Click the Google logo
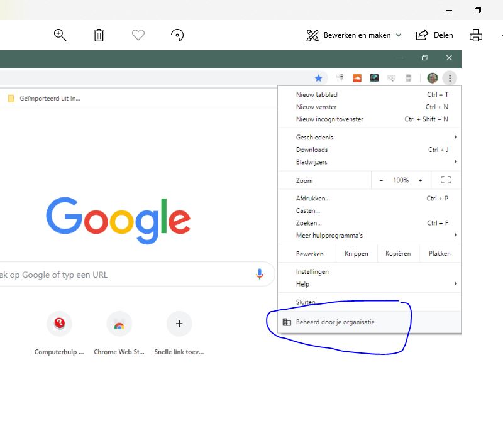Image resolution: width=503 pixels, height=448 pixels. [118, 220]
